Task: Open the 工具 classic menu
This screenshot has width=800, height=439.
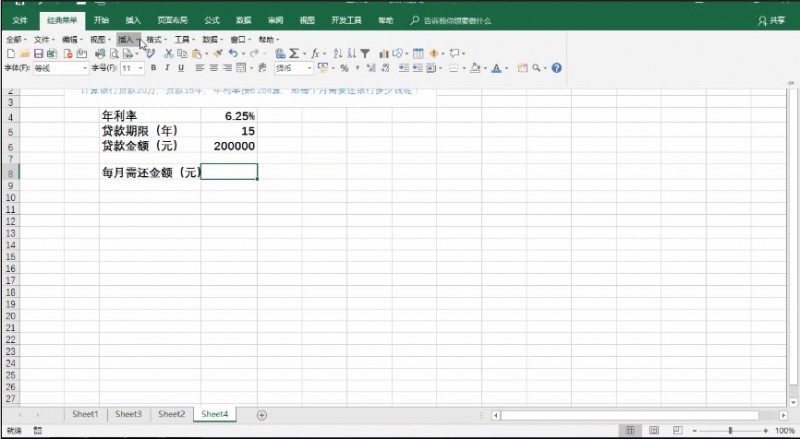Action: point(184,39)
